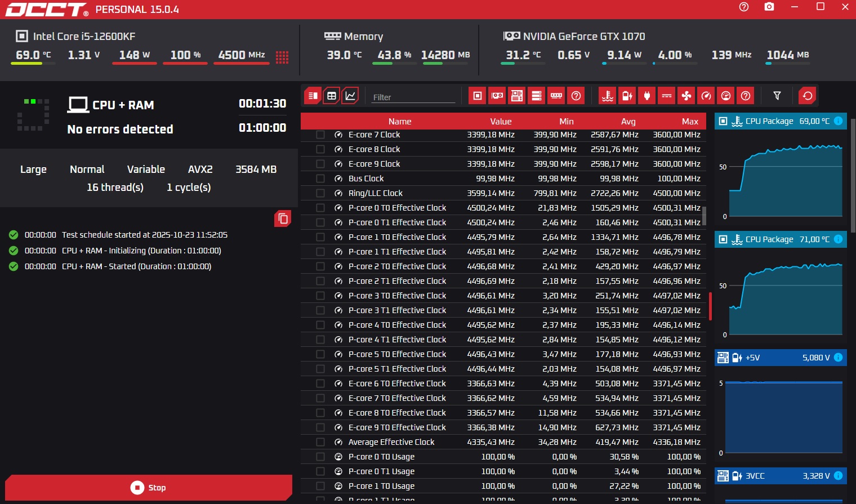Open info for the CPU Package 69,00 °C graph
The width and height of the screenshot is (856, 504).
838,121
